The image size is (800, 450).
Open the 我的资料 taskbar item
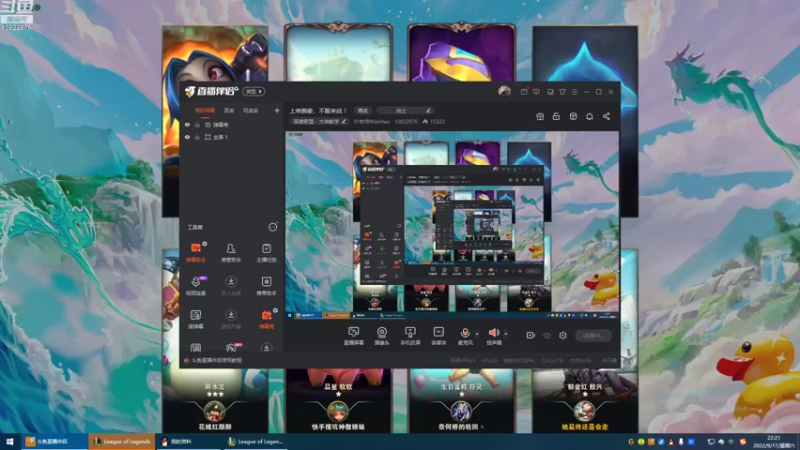point(189,441)
